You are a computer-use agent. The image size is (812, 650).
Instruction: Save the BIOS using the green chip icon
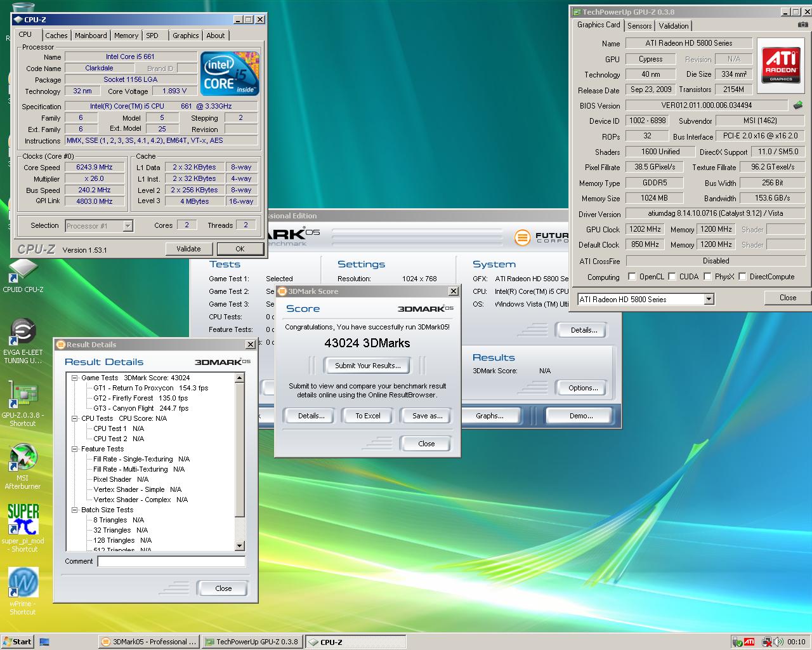798,105
